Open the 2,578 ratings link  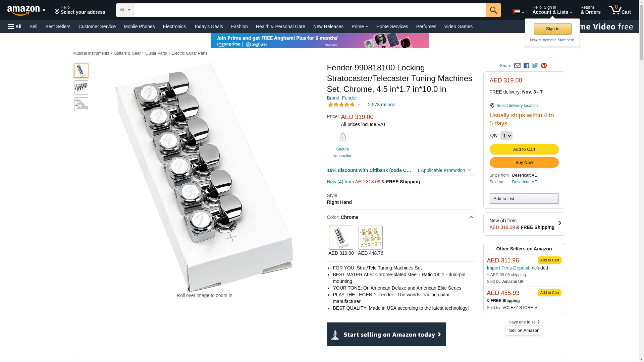pos(381,105)
